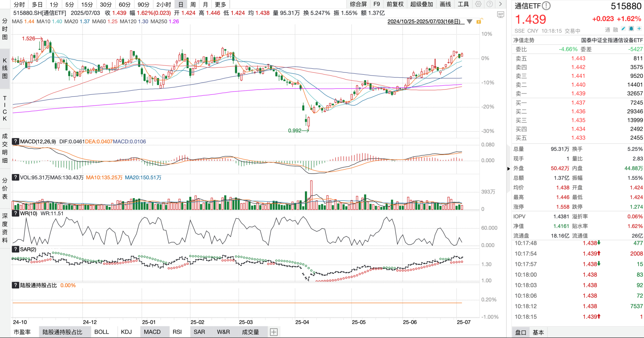
Task: Toggle the orange date-range lock icon
Action: tap(479, 21)
